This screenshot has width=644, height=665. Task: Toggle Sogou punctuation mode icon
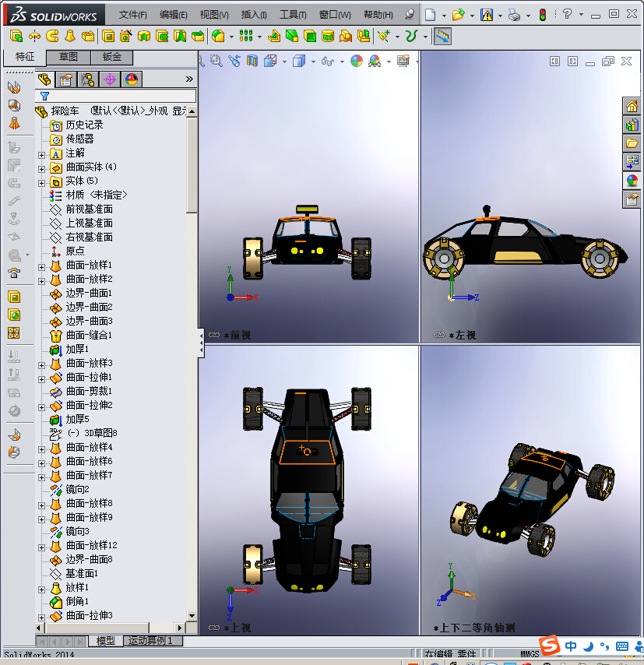[604, 646]
